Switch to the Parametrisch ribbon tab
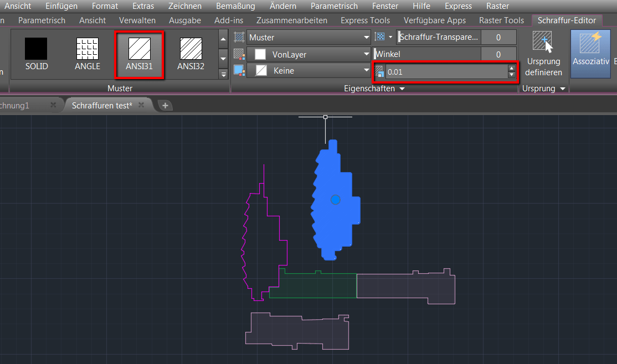 click(42, 20)
